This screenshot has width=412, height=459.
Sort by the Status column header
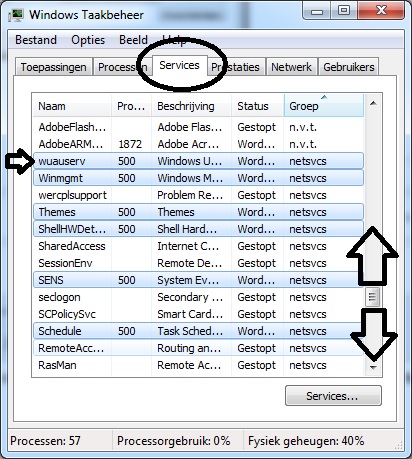pyautogui.click(x=257, y=106)
